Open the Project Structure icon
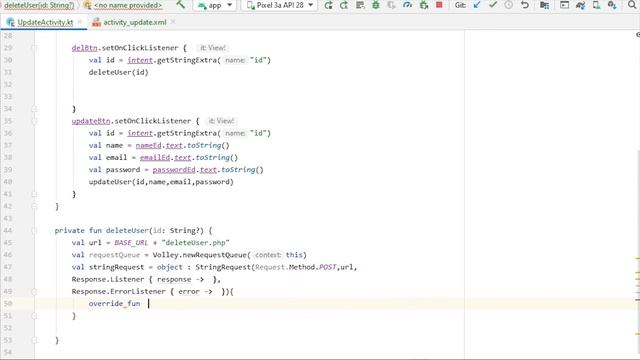Viewport: 640px width, 360px height. pos(544,5)
